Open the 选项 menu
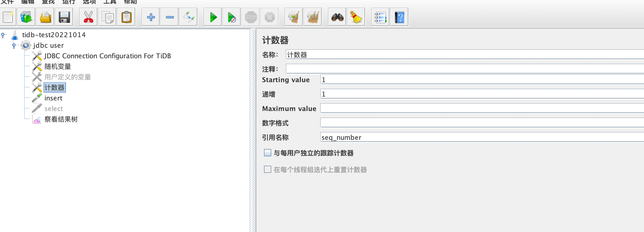The image size is (644, 232). tap(89, 2)
